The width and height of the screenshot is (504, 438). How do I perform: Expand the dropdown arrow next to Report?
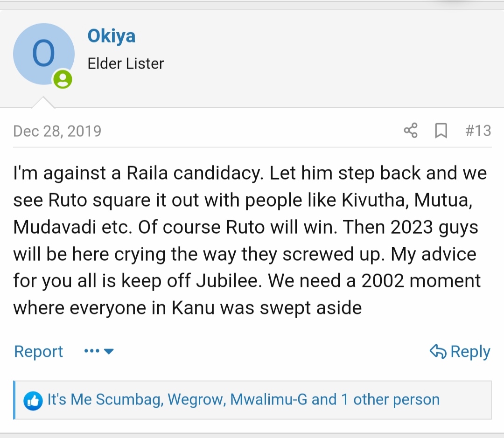[109, 351]
